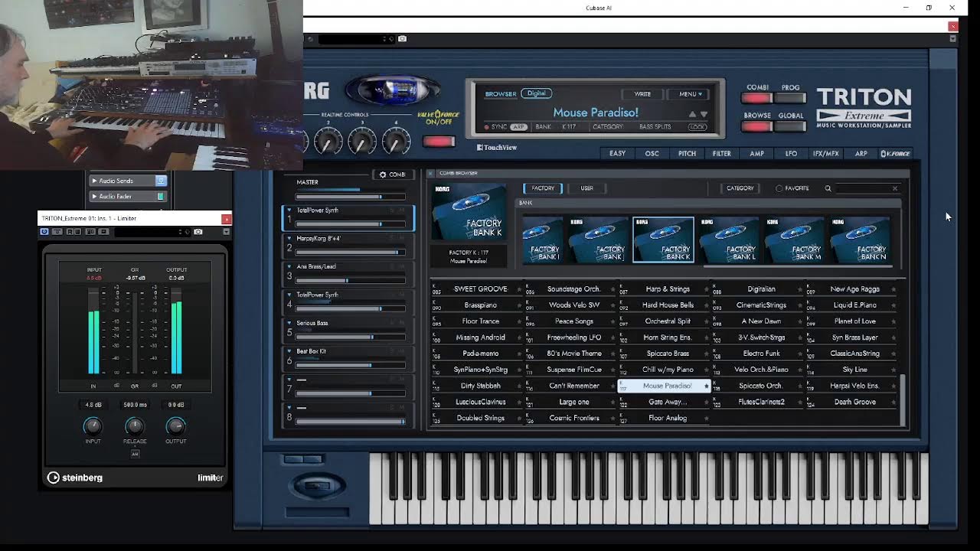Expand timbre 3 Ana Brass/Lead arrow
Image resolution: width=980 pixels, height=551 pixels.
pyautogui.click(x=289, y=266)
